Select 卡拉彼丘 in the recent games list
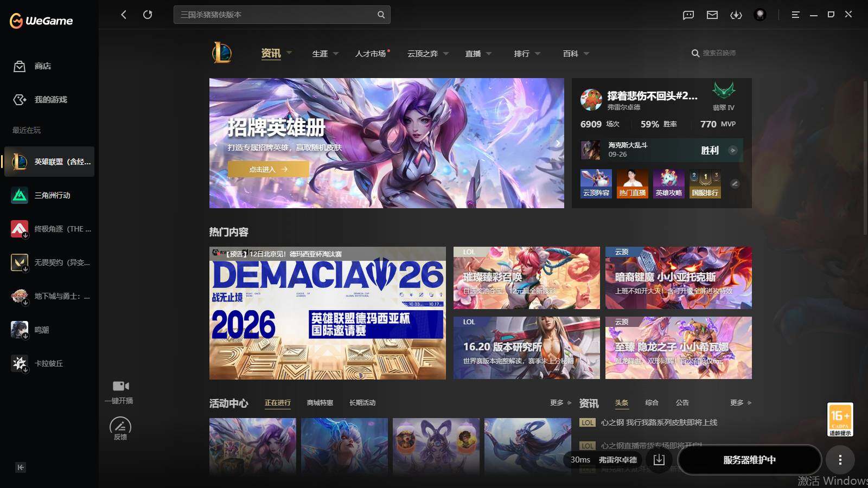Screen dimensions: 868x488 [x=49, y=363]
